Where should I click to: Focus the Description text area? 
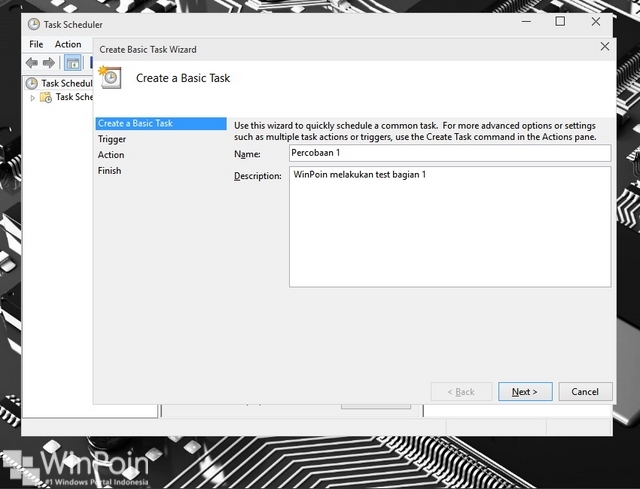(x=450, y=227)
